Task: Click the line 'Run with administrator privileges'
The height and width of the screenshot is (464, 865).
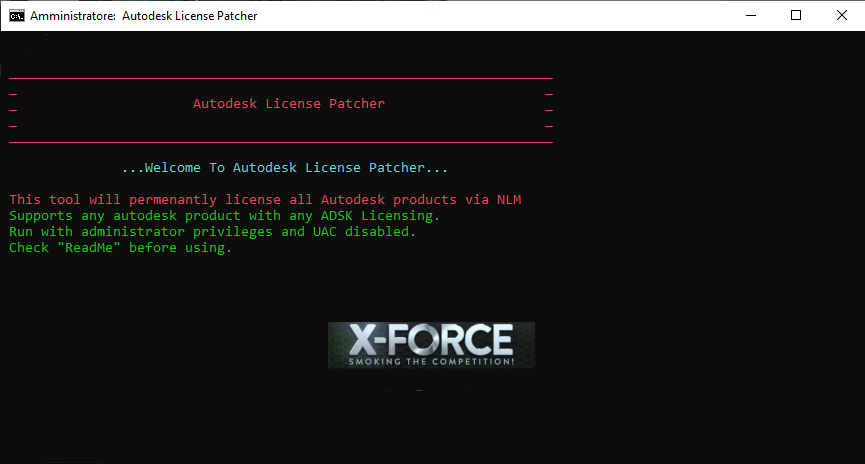Action: pos(212,232)
